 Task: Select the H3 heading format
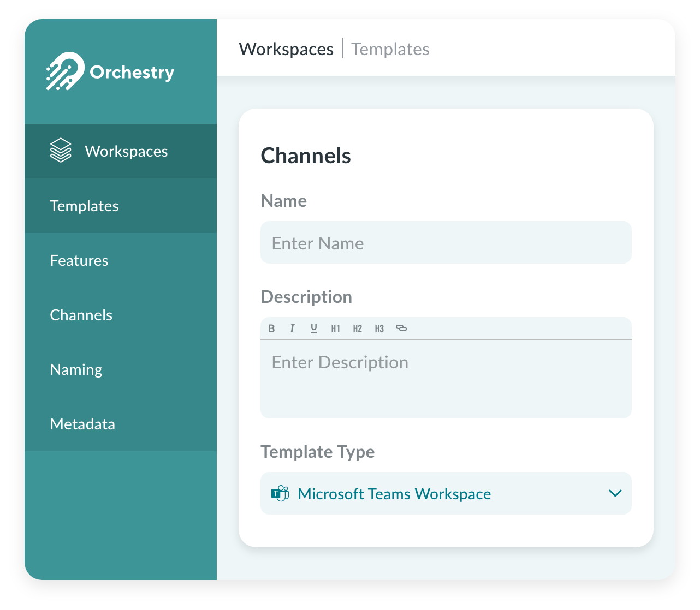(379, 328)
